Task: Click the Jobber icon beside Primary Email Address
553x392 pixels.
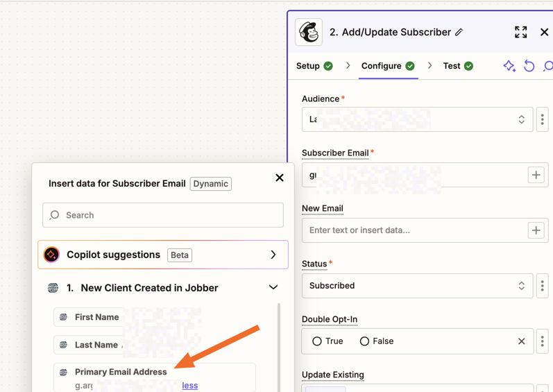Action: coord(63,373)
